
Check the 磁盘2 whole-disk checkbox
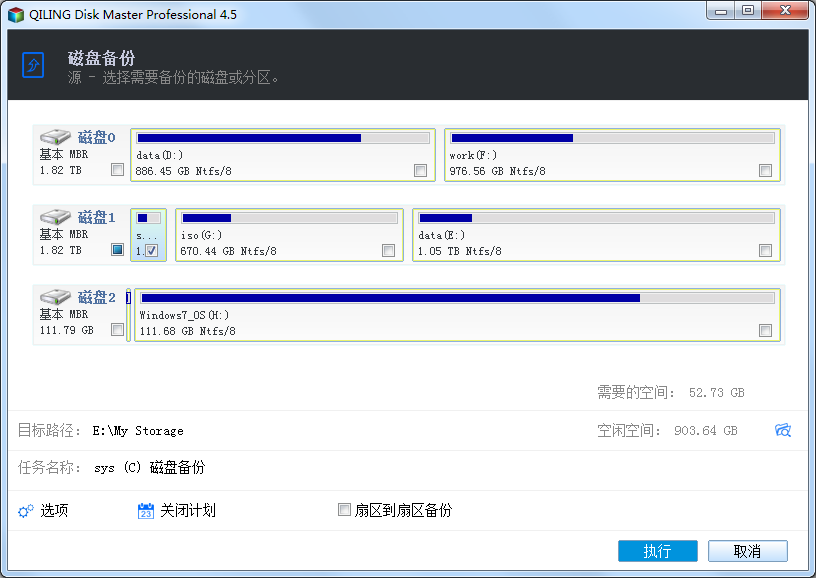118,330
